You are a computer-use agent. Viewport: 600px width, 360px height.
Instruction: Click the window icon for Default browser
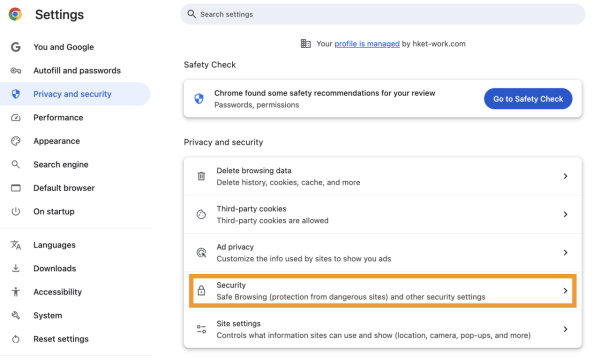coord(16,188)
